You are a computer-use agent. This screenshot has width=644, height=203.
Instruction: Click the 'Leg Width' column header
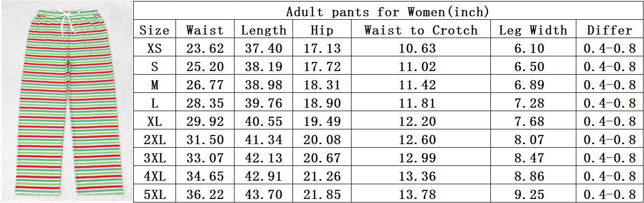pos(533,30)
